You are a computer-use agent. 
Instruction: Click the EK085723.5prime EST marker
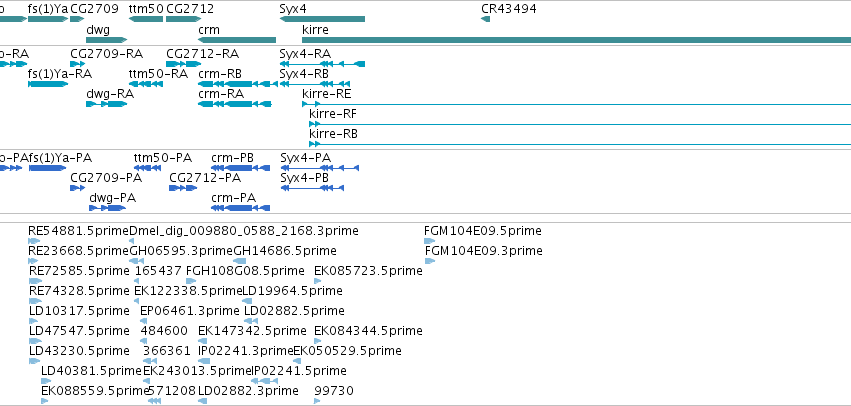click(x=318, y=281)
